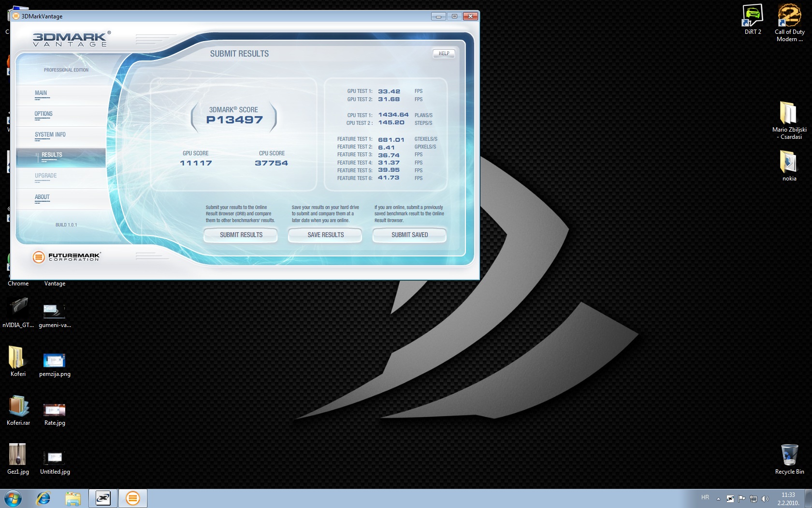Select the Mario Zbiljski - Csardasi folder

click(789, 120)
